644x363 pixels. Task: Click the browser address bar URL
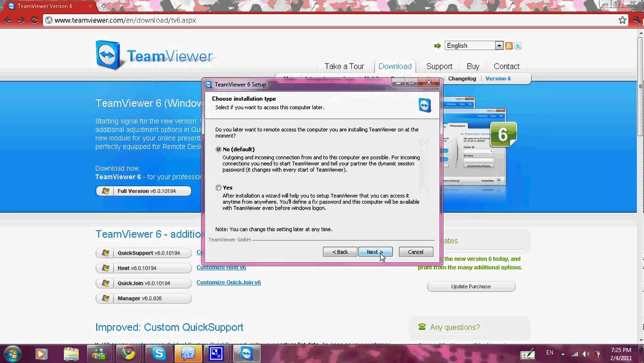click(x=125, y=20)
